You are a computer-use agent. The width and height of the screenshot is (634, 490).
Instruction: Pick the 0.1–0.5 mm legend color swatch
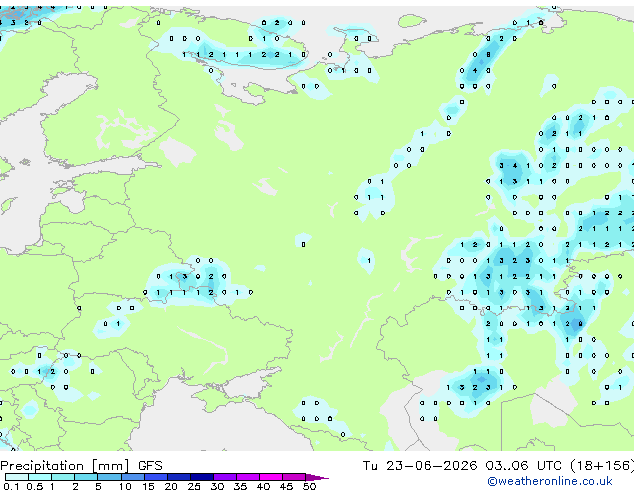click(x=17, y=477)
